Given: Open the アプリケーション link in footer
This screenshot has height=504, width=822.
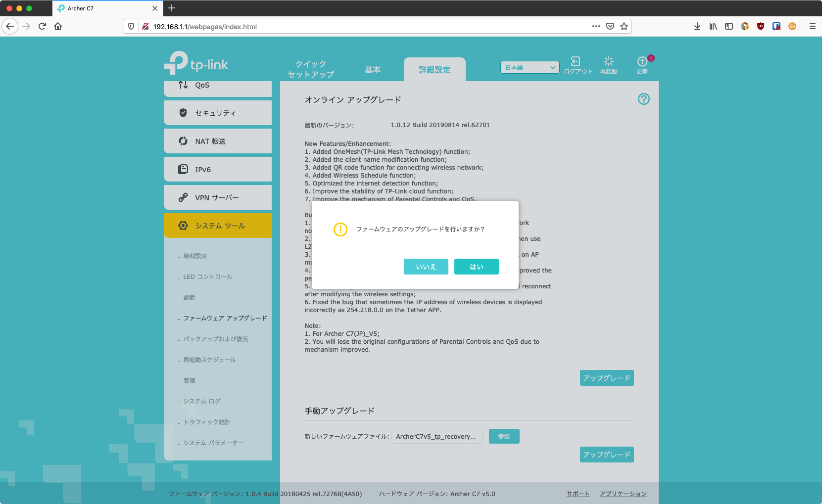Looking at the screenshot, I should [623, 494].
